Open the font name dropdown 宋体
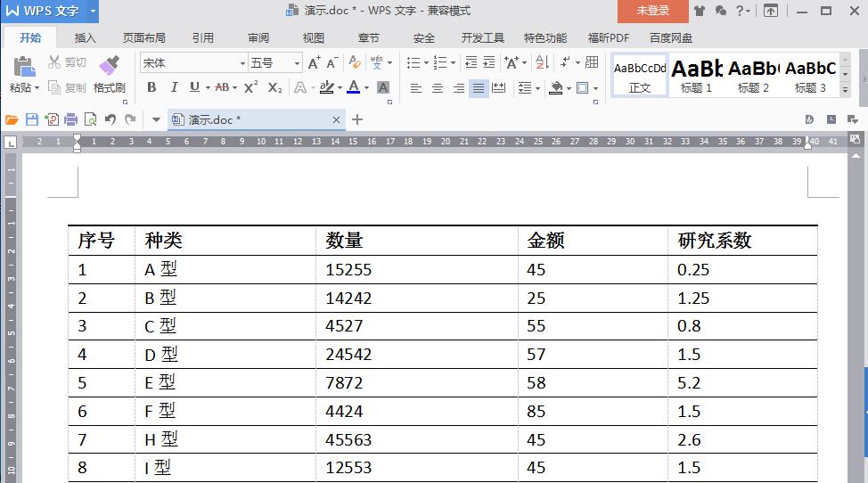 (242, 63)
